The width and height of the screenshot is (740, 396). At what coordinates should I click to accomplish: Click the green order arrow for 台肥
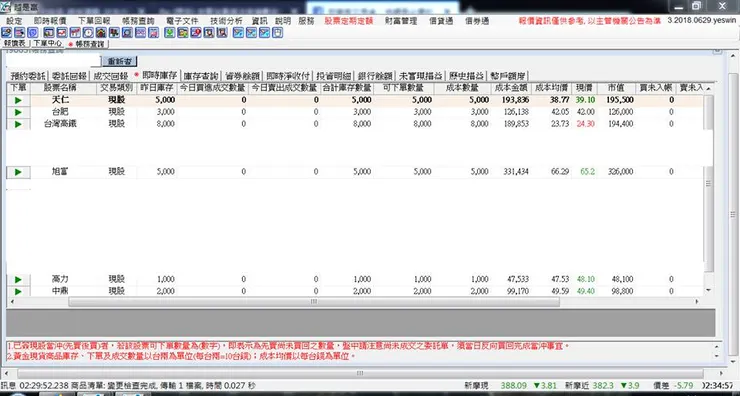coord(18,112)
